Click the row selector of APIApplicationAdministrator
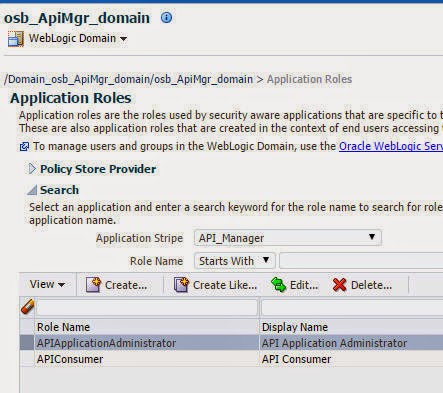 [27, 343]
